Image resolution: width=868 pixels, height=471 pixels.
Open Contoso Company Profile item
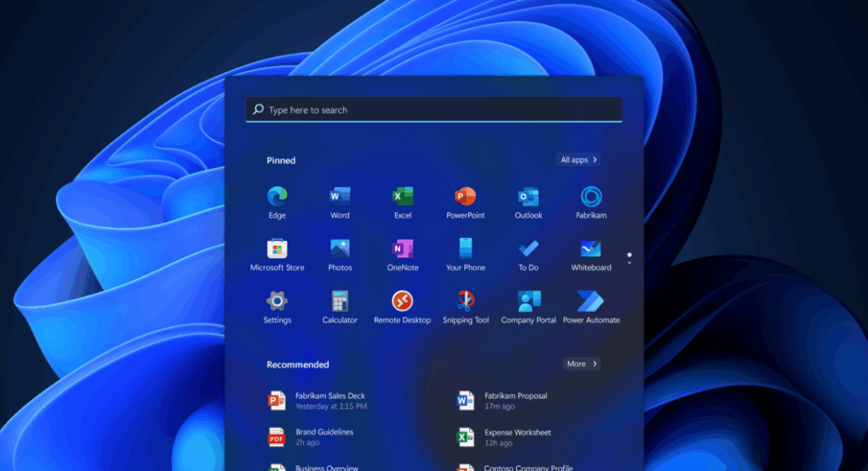point(528,468)
